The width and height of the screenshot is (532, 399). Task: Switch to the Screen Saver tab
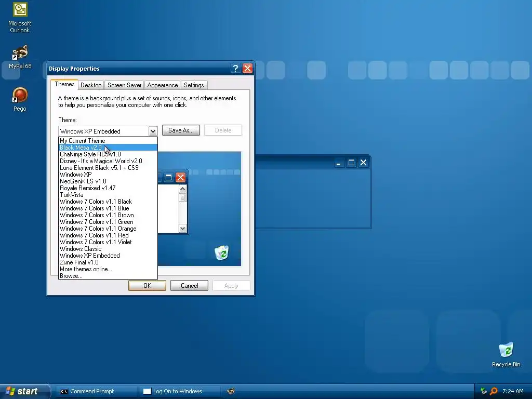click(124, 85)
